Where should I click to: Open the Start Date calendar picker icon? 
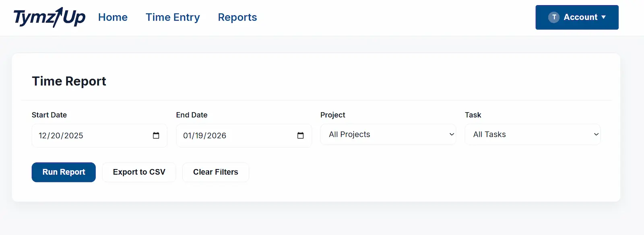point(156,136)
